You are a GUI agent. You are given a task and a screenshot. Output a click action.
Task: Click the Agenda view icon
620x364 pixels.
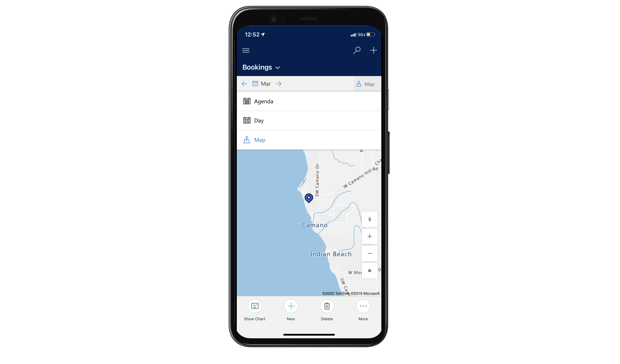point(247,101)
